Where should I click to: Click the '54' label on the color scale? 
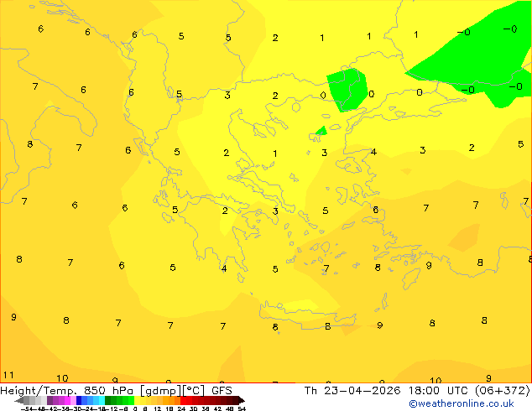(x=242, y=408)
